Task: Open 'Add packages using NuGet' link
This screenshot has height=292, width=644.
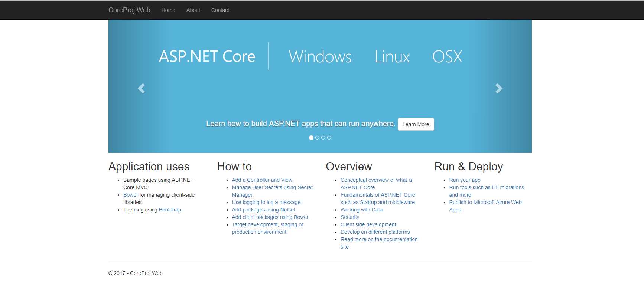Action: [x=264, y=210]
